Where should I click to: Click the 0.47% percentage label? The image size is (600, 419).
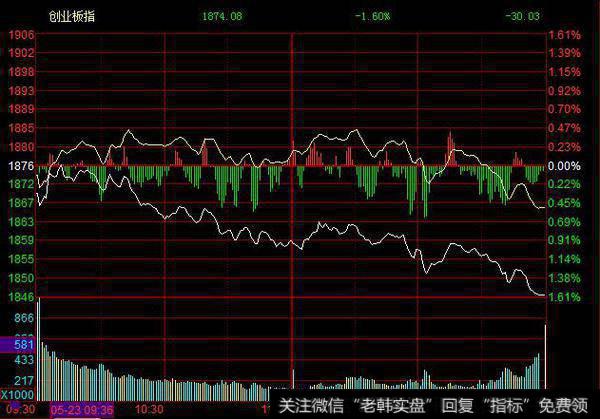click(564, 128)
